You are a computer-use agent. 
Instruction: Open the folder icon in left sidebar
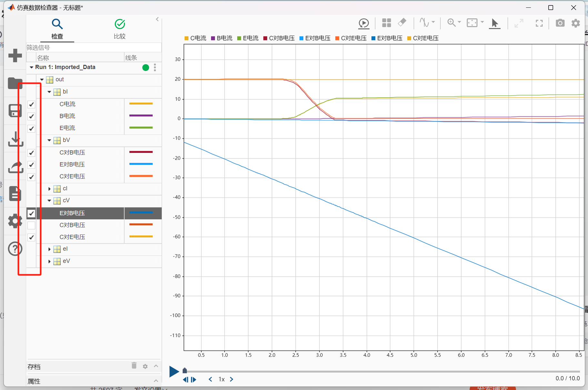point(15,83)
